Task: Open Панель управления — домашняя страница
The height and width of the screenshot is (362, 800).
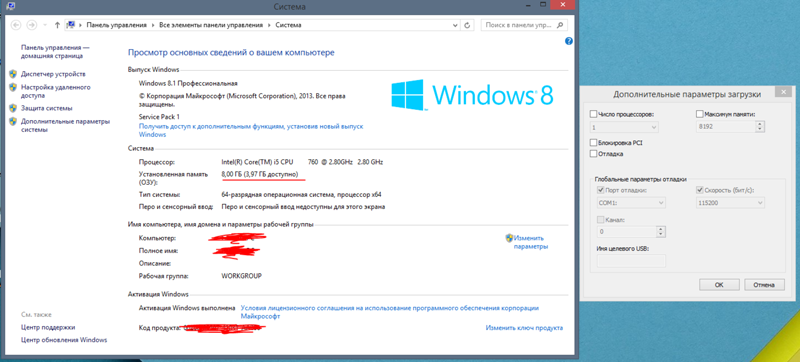Action: click(55, 51)
